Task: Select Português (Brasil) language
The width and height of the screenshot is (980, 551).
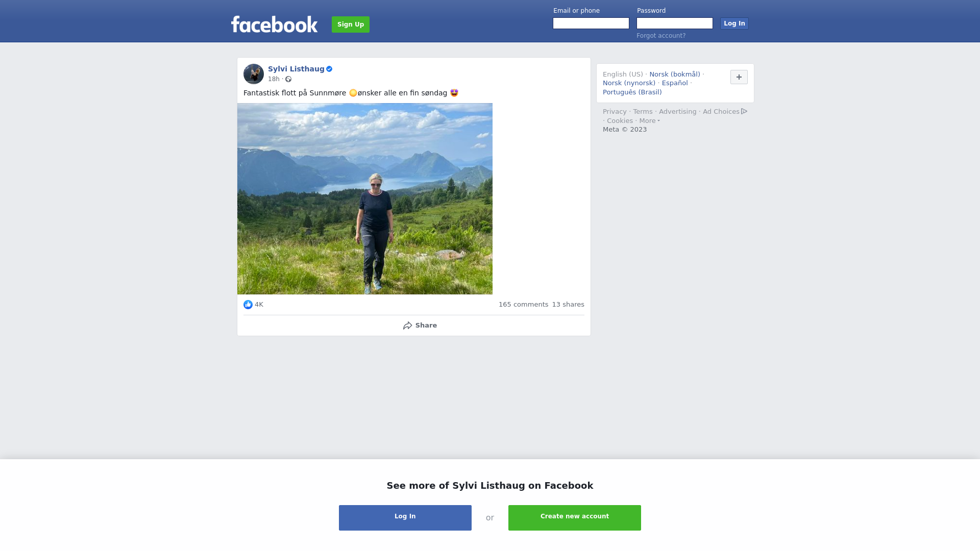Action: pyautogui.click(x=632, y=92)
